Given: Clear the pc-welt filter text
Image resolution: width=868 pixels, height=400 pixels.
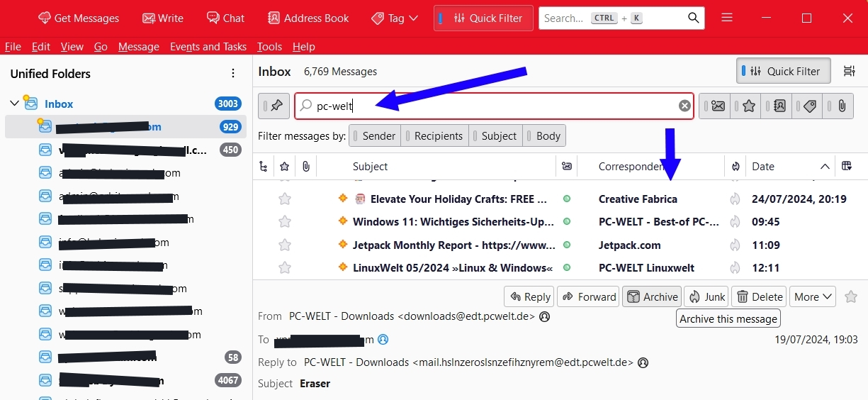Looking at the screenshot, I should (x=684, y=106).
